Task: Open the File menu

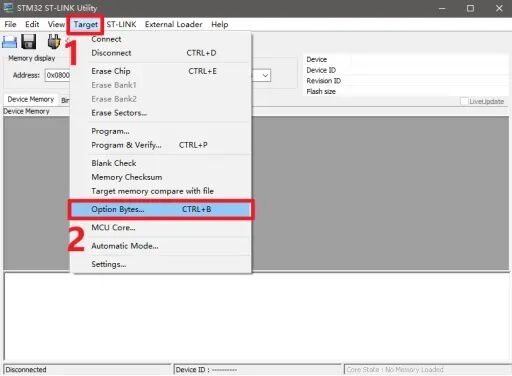Action: point(10,24)
